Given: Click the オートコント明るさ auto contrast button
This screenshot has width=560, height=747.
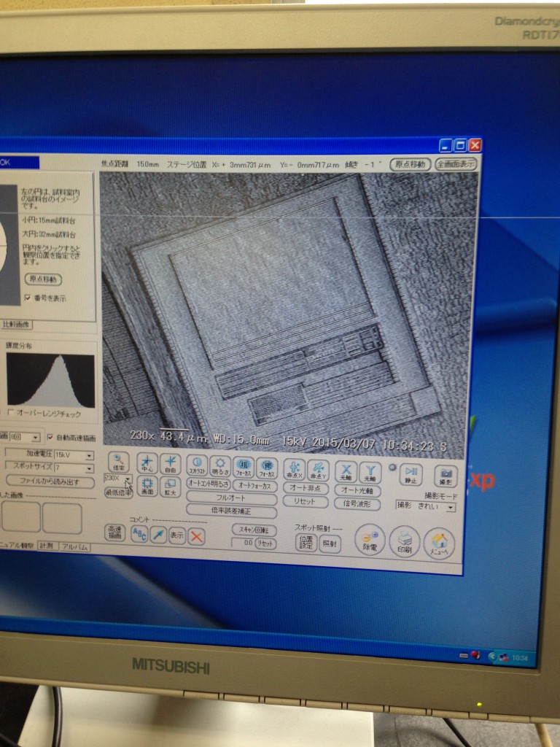Looking at the screenshot, I should click(209, 484).
